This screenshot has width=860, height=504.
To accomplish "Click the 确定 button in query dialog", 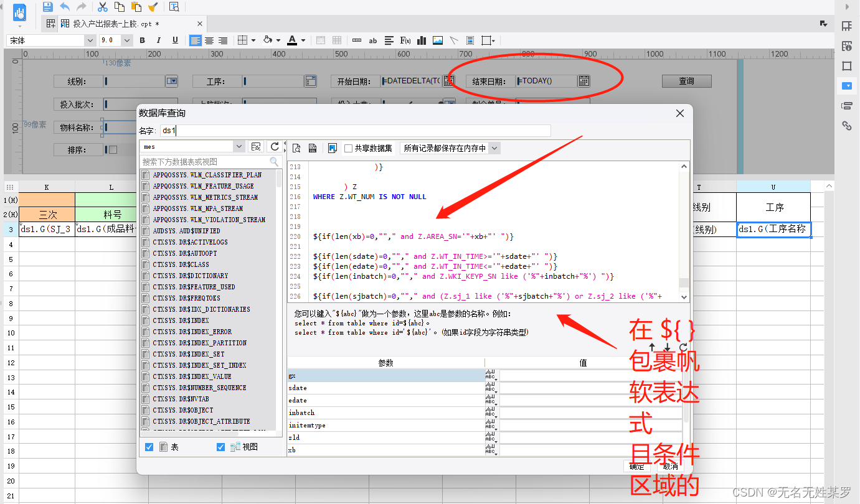I will click(636, 466).
